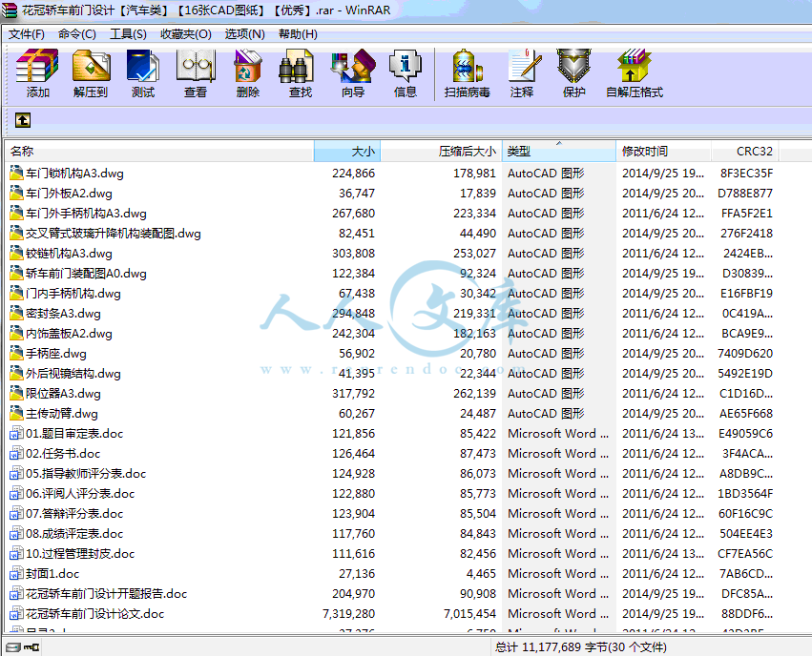Click the file icon of 花冠轿车前门设计论文.doc
Screen dimensions: 812x656
tap(16, 613)
